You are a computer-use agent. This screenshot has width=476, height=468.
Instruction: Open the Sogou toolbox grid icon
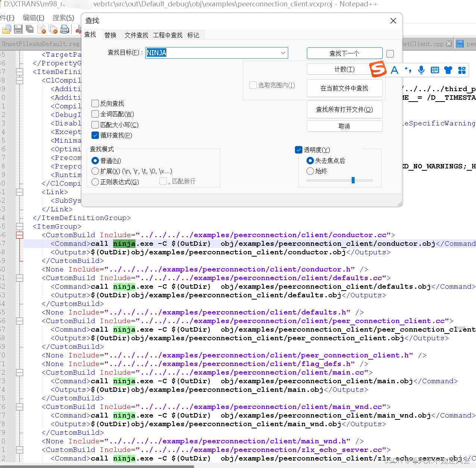coord(462,70)
